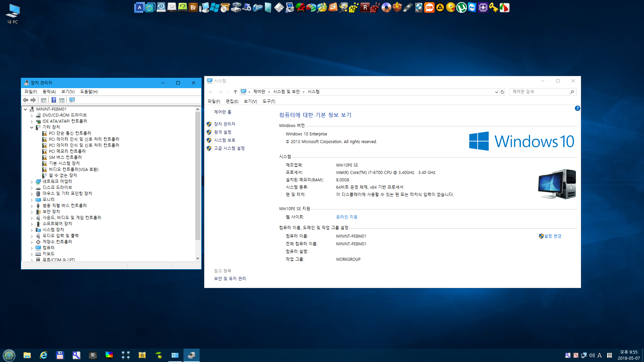Screen dimensions: 644x362
Task: Open the CPU chip icon in top dock
Action: pyautogui.click(x=483, y=7)
